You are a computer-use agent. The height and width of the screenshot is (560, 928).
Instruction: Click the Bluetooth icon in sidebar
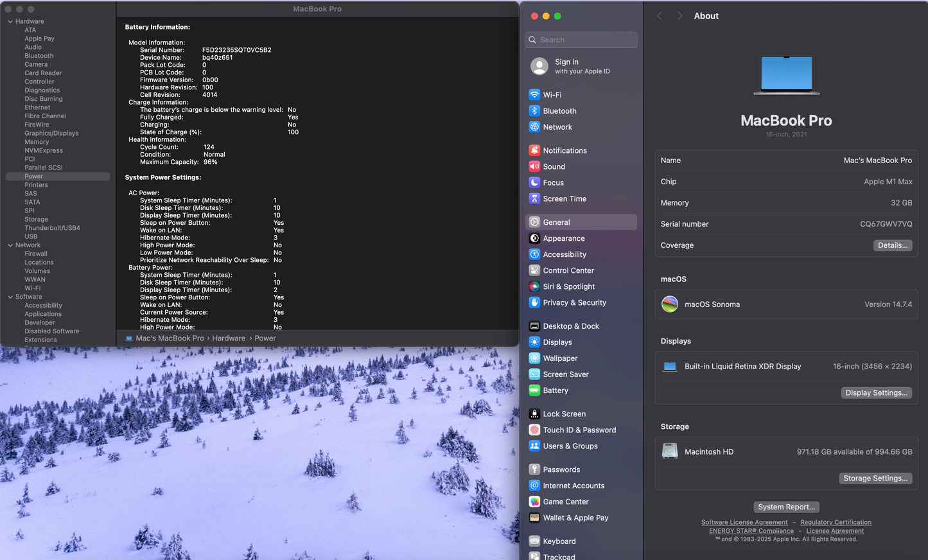click(534, 110)
